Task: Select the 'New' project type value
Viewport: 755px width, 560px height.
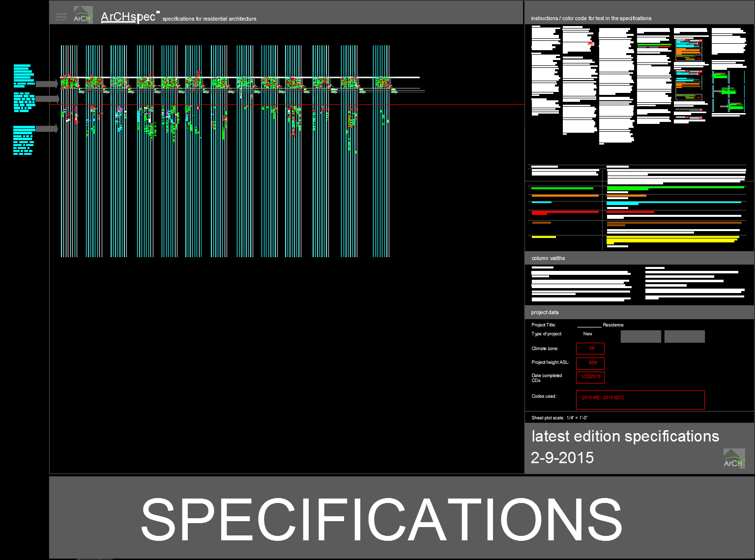Action: pos(588,334)
